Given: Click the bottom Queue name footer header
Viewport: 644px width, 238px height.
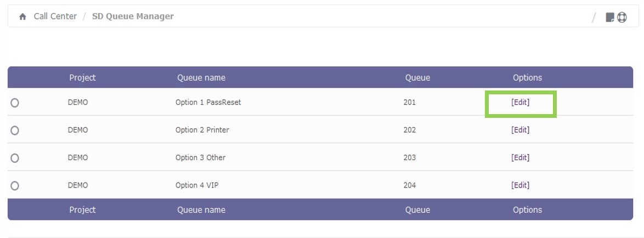Looking at the screenshot, I should coord(201,209).
